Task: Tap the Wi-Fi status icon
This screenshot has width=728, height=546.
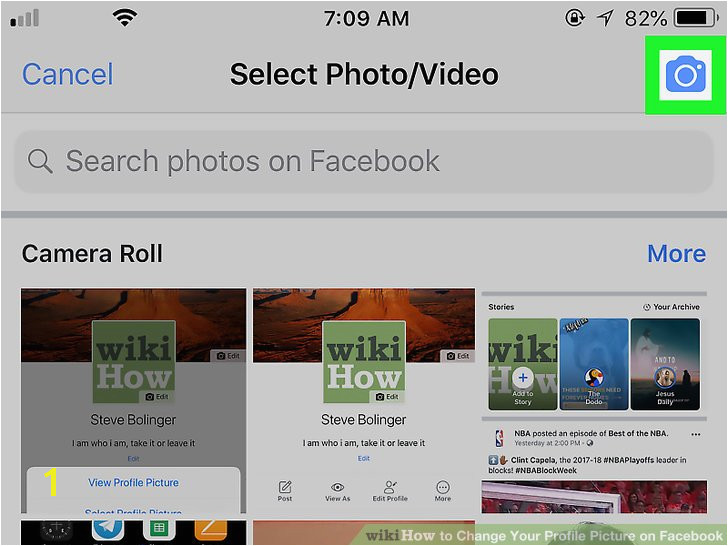Action: click(124, 18)
